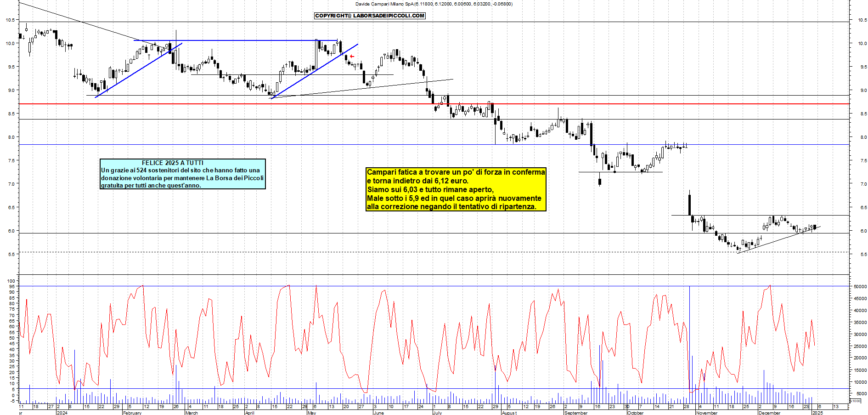Click 5.5 on the right price axis
Screen dimensions: 868x415
click(863, 255)
